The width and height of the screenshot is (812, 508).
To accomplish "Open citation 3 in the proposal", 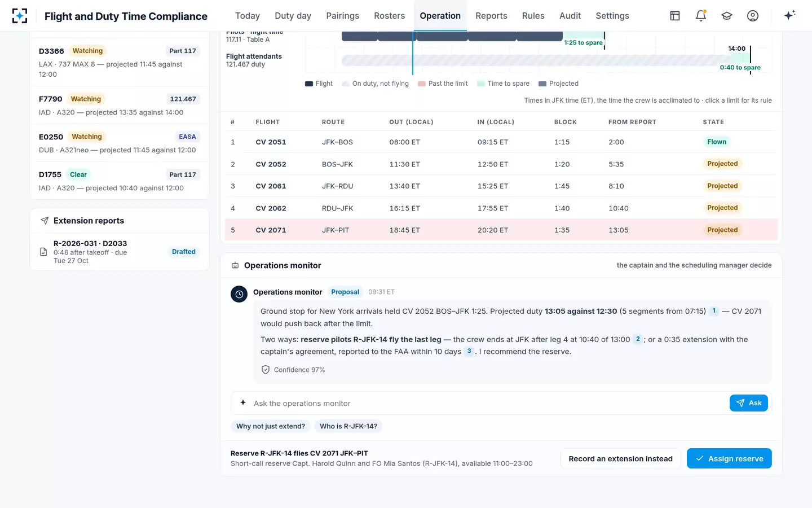I will point(469,351).
